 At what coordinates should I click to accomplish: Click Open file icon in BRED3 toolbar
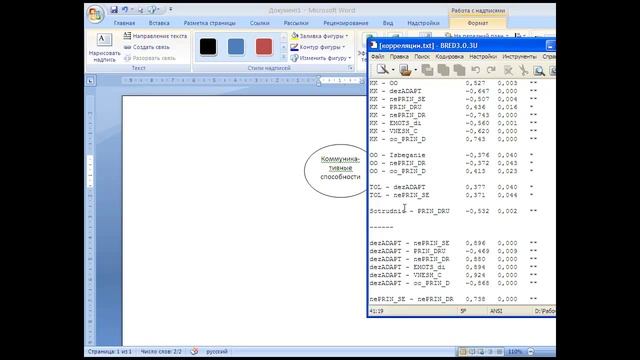[x=405, y=70]
